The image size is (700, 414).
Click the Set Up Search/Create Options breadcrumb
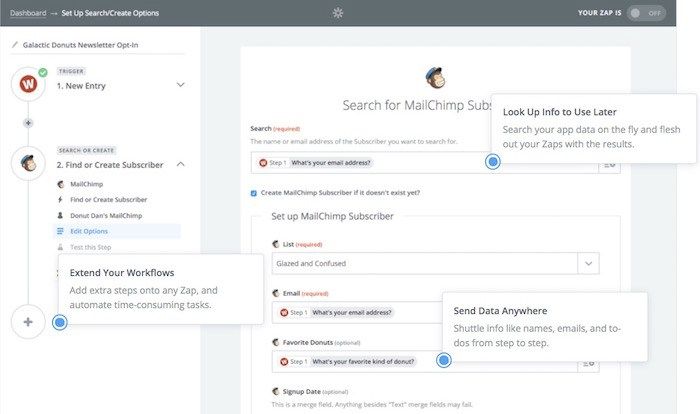pyautogui.click(x=110, y=13)
